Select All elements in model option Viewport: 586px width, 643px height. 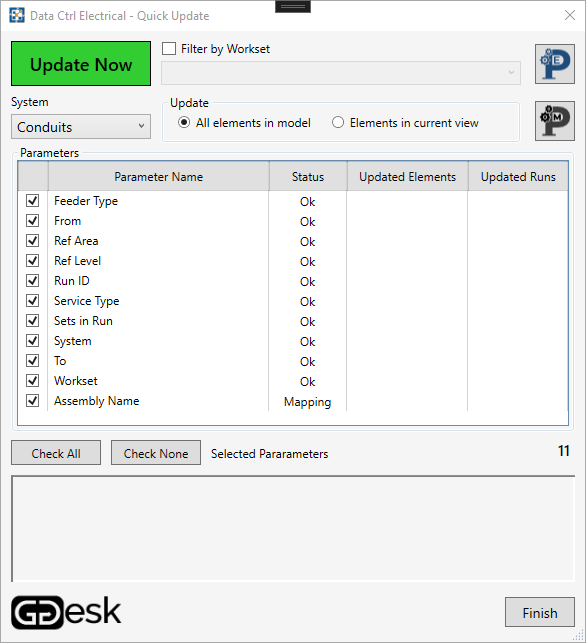(x=184, y=123)
